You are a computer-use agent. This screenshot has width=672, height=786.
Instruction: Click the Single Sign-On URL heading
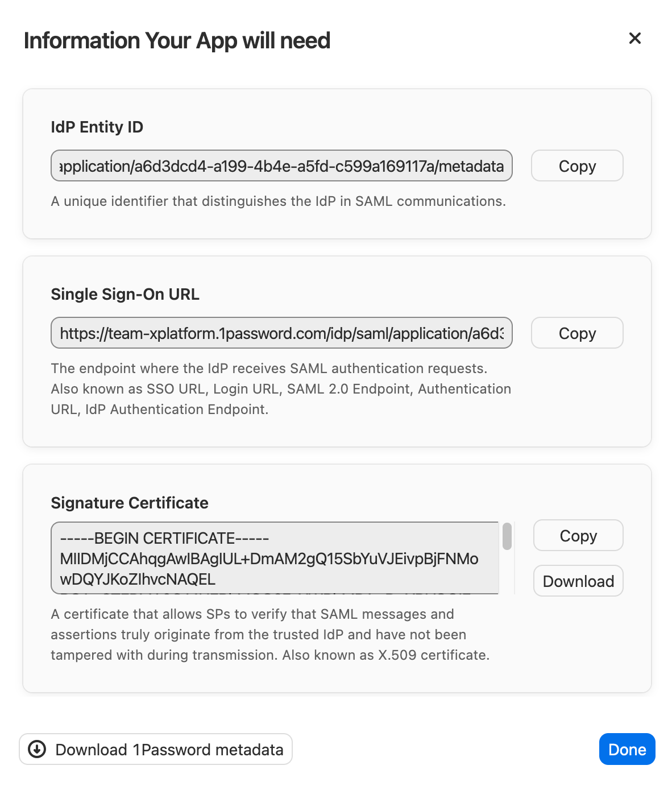pyautogui.click(x=125, y=294)
